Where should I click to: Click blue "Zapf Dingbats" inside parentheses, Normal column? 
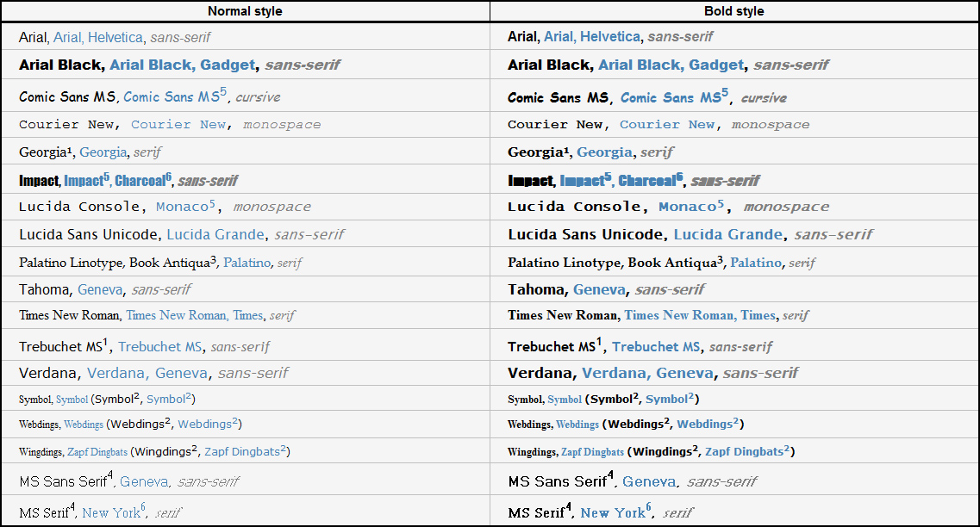click(x=242, y=452)
